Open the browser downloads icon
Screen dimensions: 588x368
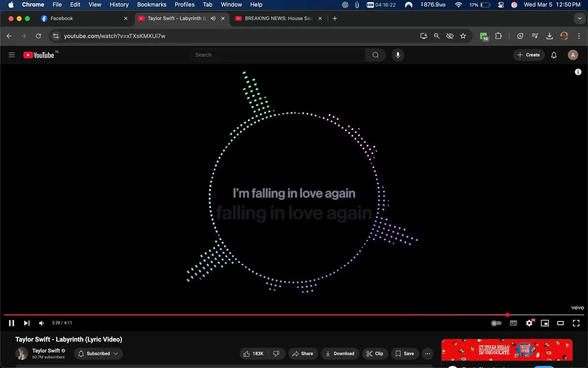550,36
